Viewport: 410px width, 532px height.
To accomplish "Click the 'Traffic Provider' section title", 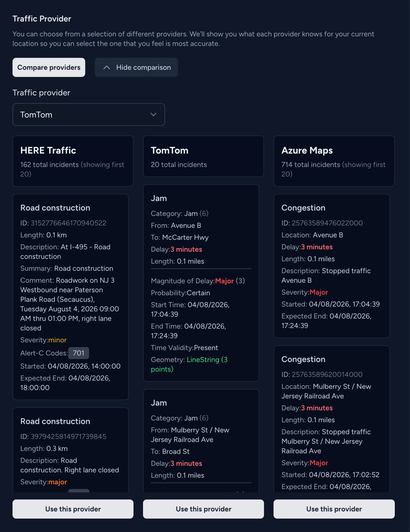I will click(x=42, y=19).
